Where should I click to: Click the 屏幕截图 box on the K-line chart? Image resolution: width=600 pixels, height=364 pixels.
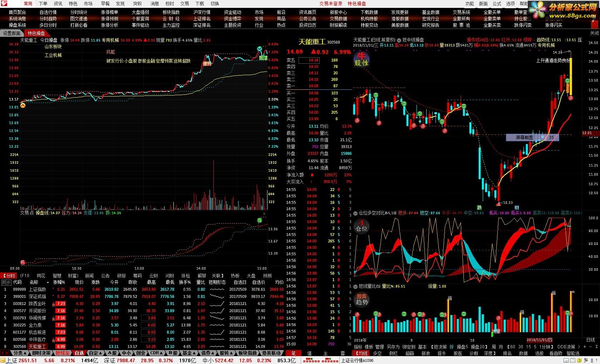coord(532,137)
